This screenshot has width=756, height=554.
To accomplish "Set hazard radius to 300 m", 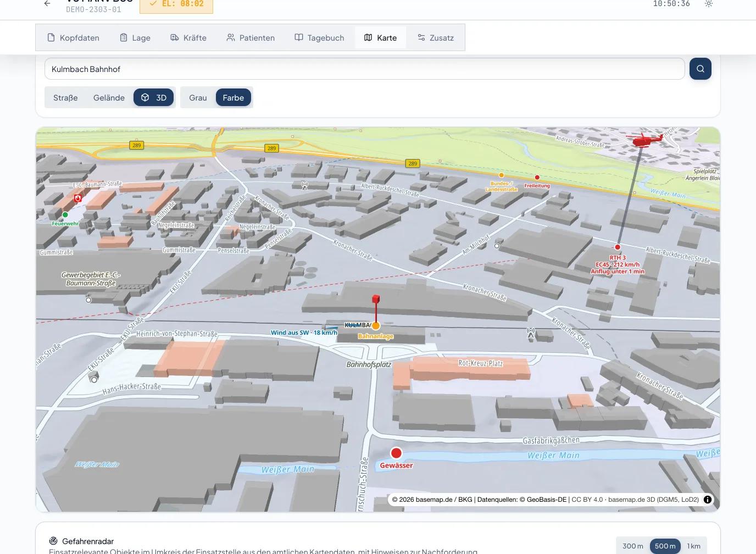I will coord(633,546).
